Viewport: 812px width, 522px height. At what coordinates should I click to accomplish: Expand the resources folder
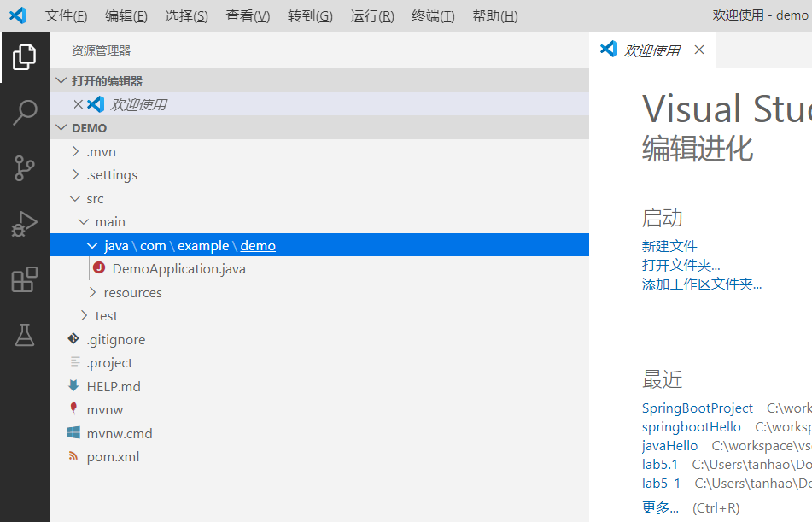tap(93, 292)
